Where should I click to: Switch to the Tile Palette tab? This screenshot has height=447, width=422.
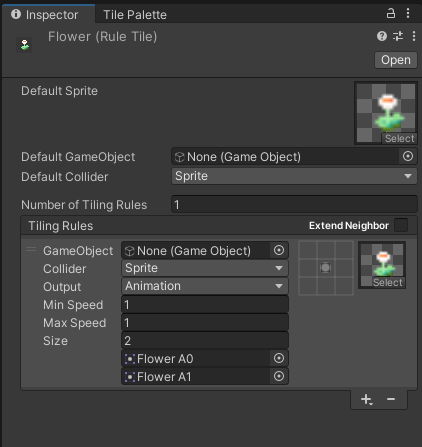tap(135, 15)
